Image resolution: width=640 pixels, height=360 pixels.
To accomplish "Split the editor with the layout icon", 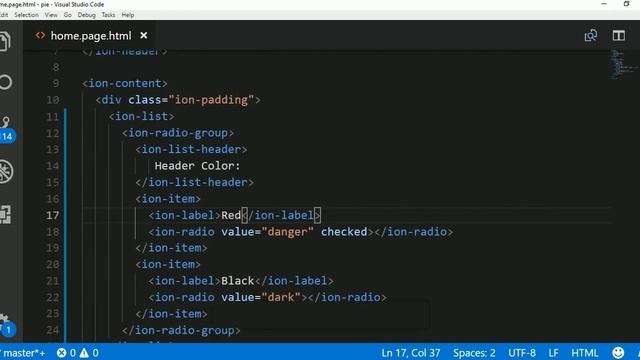I will coord(618,36).
